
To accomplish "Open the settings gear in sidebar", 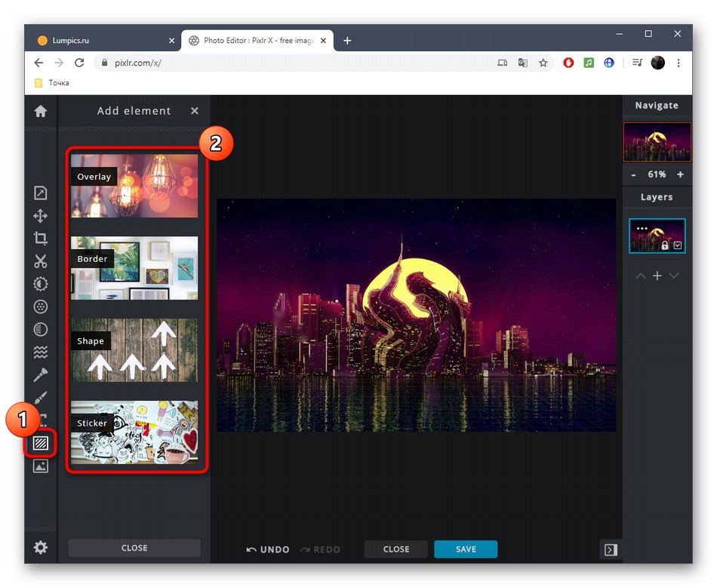I will pyautogui.click(x=40, y=547).
